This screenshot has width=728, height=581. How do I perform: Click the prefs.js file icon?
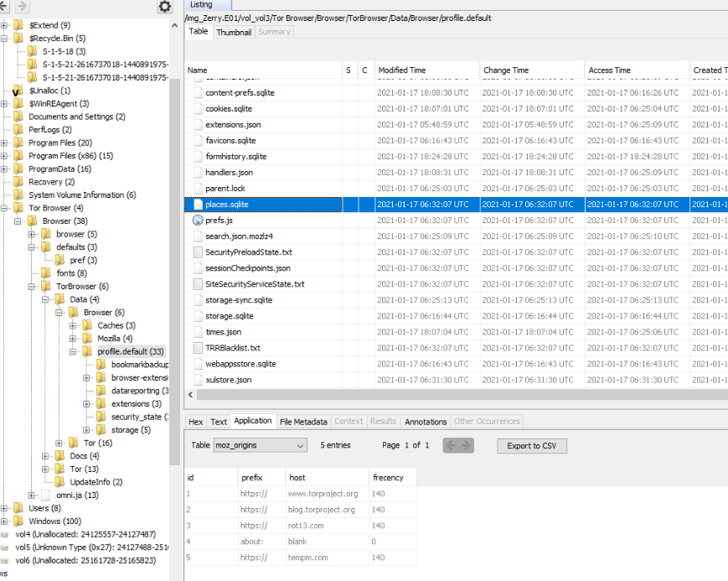coord(198,220)
